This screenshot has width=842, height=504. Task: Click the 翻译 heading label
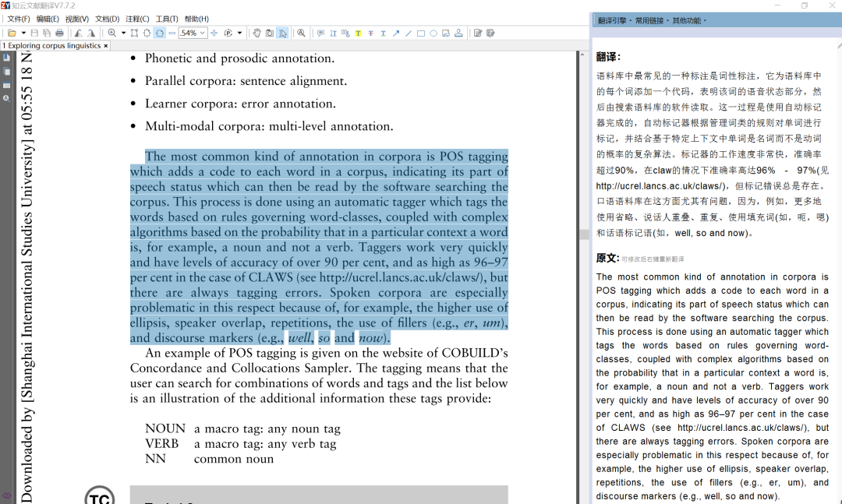pos(608,57)
